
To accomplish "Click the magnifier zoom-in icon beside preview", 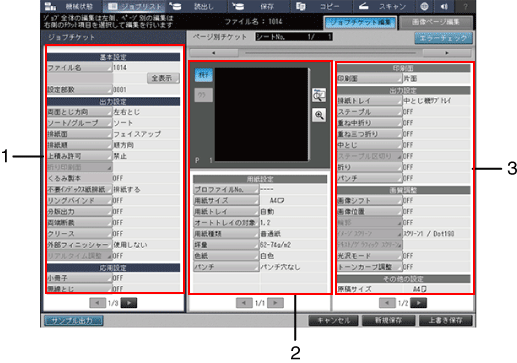I will coord(319,115).
